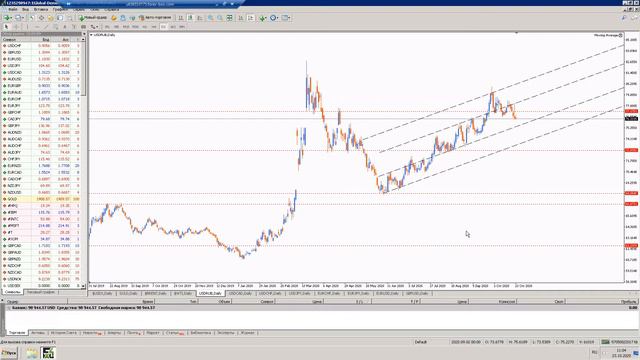Switch to История Счета terminal tab

pyautogui.click(x=64, y=333)
